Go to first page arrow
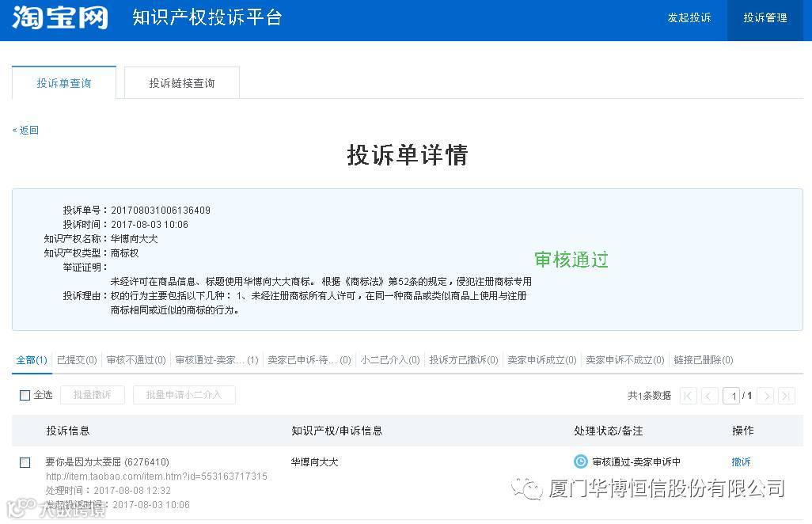The width and height of the screenshot is (812, 524). point(688,396)
